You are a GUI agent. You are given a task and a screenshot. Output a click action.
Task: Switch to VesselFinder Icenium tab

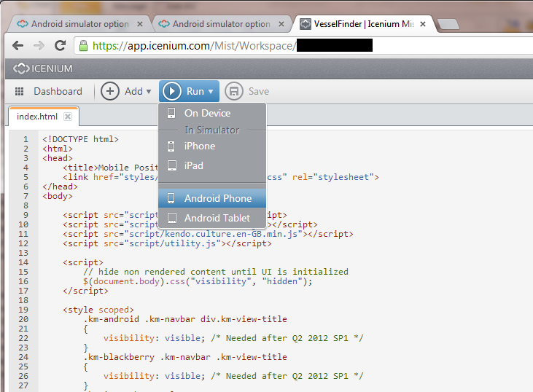pyautogui.click(x=364, y=24)
